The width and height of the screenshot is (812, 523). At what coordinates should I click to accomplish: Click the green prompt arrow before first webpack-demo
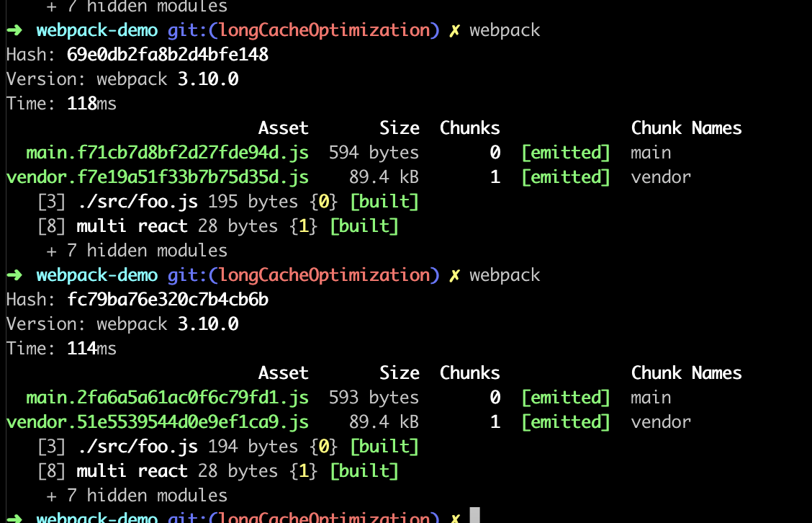click(x=14, y=30)
